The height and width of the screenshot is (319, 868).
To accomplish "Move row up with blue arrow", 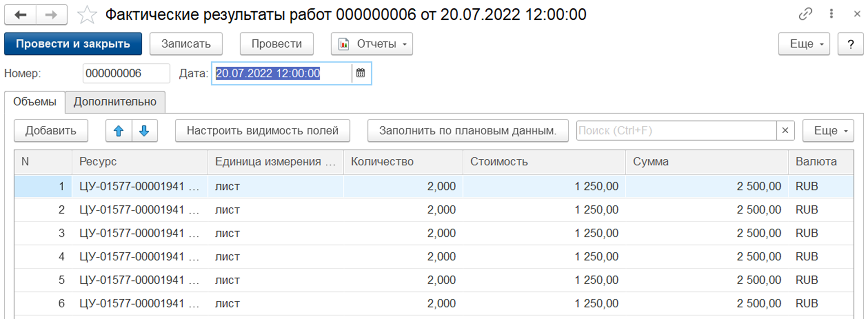I will click(118, 131).
